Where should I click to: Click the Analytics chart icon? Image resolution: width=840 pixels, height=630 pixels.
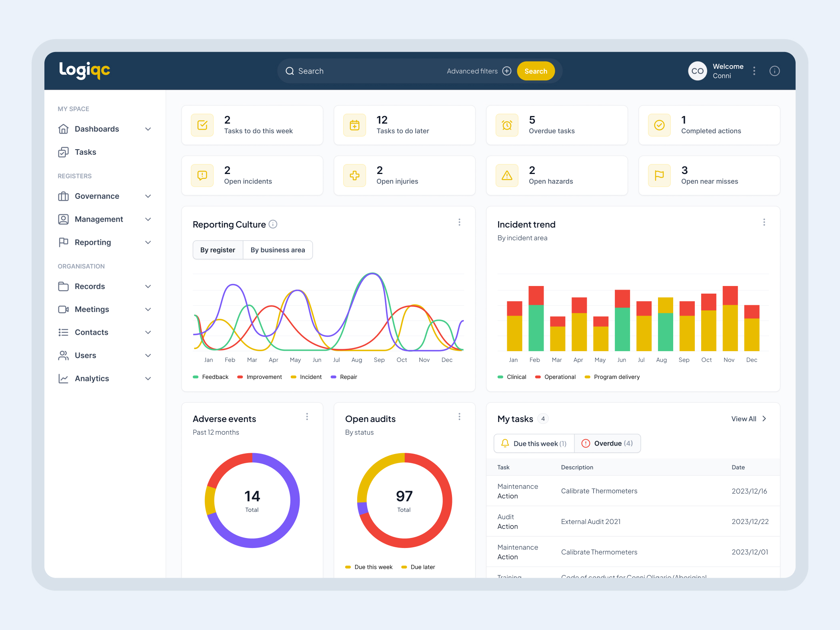click(x=64, y=378)
